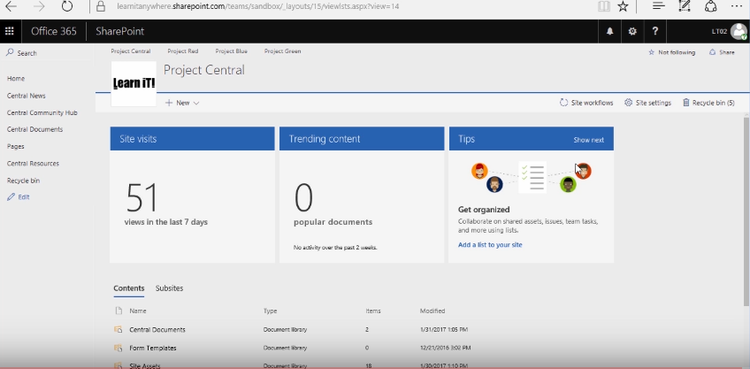
Task: Open the browser hub icon
Action: tap(659, 6)
